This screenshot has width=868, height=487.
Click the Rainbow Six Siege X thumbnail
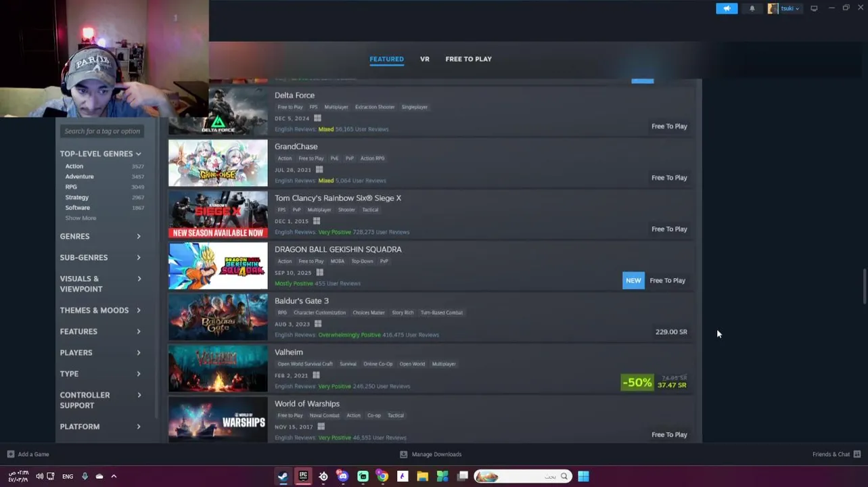tap(218, 214)
